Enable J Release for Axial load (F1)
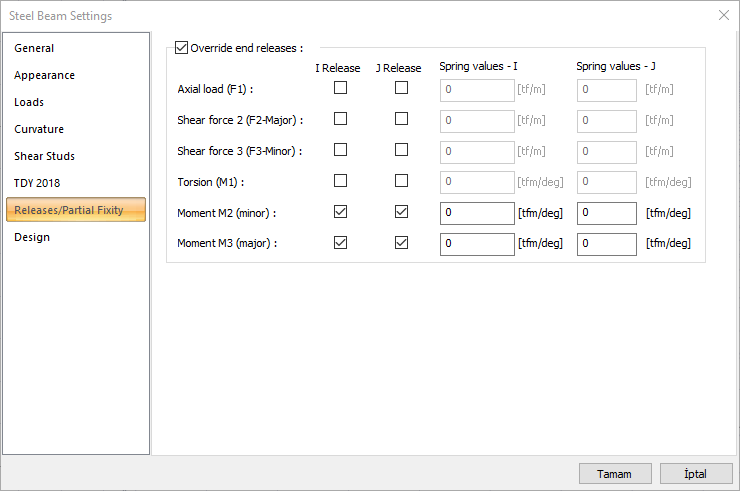Image resolution: width=740 pixels, height=491 pixels. [401, 88]
